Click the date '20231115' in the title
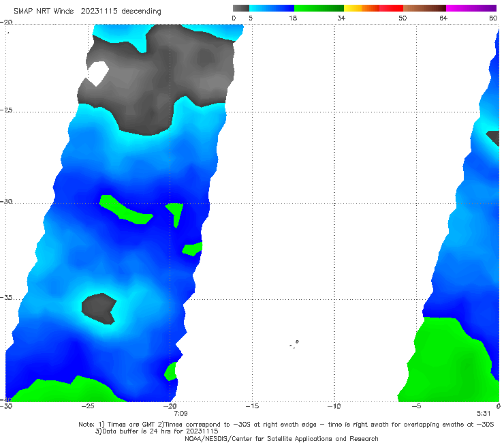Screen dimensions: 504x443 [x=99, y=11]
